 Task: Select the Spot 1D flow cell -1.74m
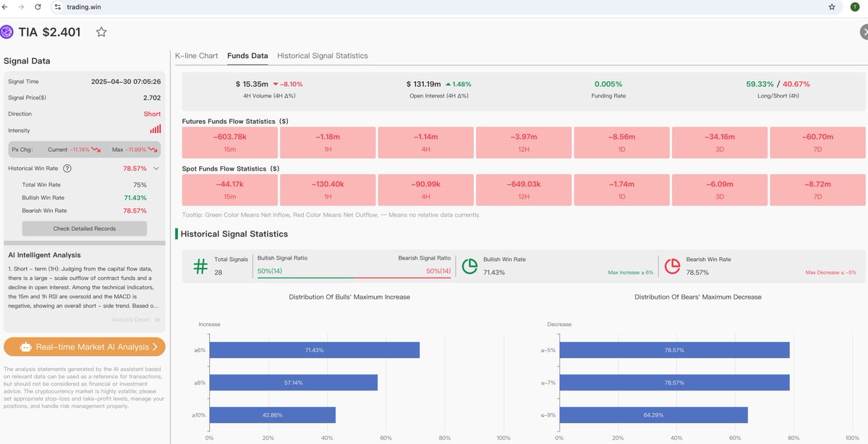point(621,189)
